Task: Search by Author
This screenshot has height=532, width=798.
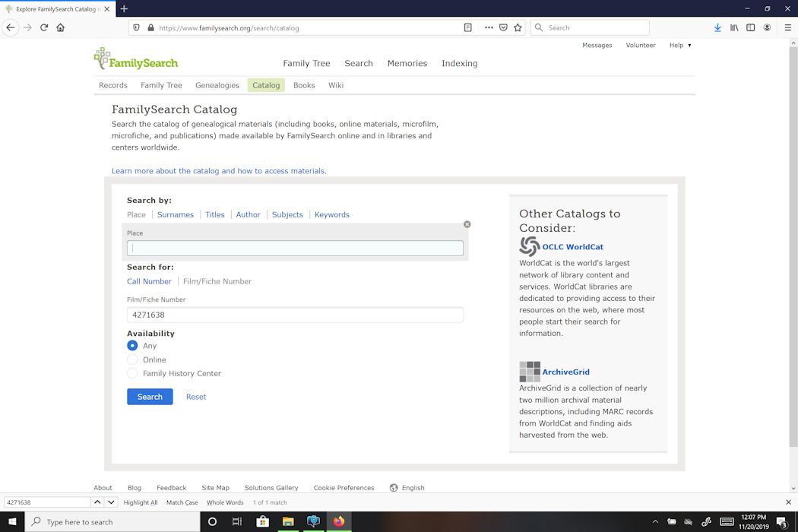Action: click(248, 215)
